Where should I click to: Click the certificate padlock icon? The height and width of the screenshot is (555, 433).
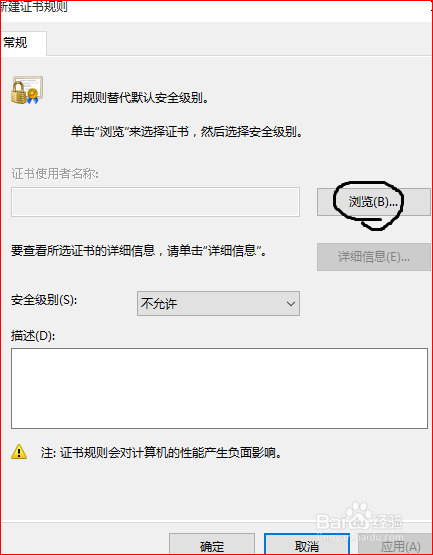tap(27, 91)
